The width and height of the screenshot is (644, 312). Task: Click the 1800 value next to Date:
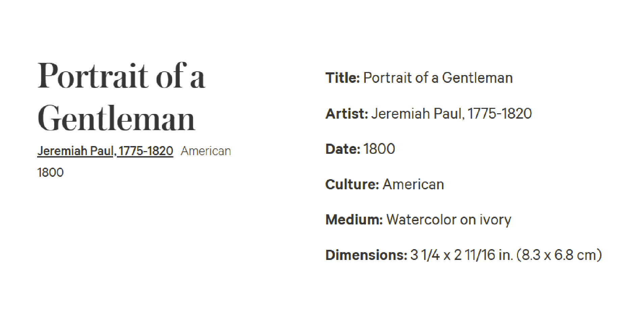point(379,149)
